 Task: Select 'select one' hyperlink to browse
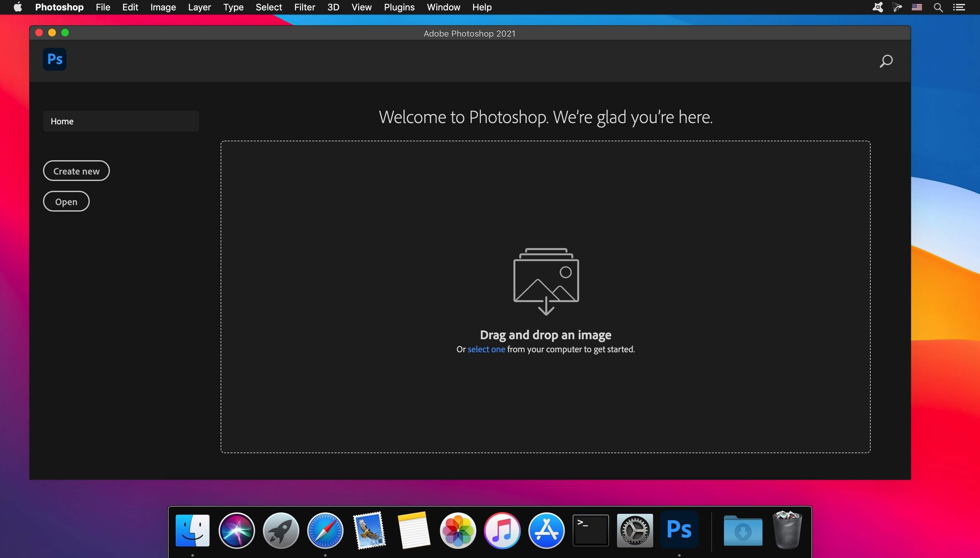tap(486, 349)
